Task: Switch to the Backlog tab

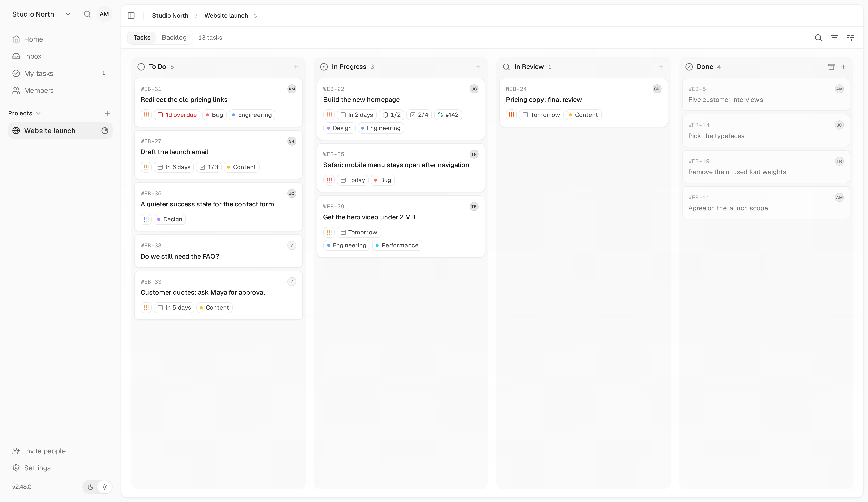Action: 174,38
